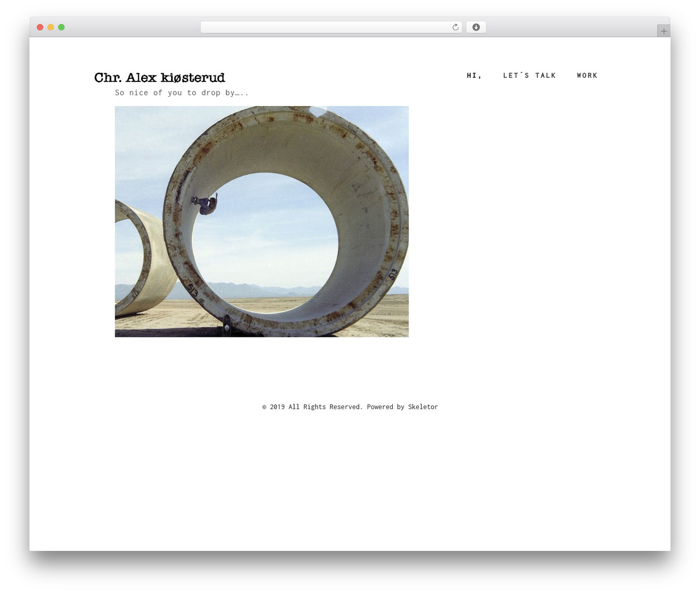The height and width of the screenshot is (593, 700).
Task: Click the green fullscreen window button
Action: pyautogui.click(x=61, y=27)
